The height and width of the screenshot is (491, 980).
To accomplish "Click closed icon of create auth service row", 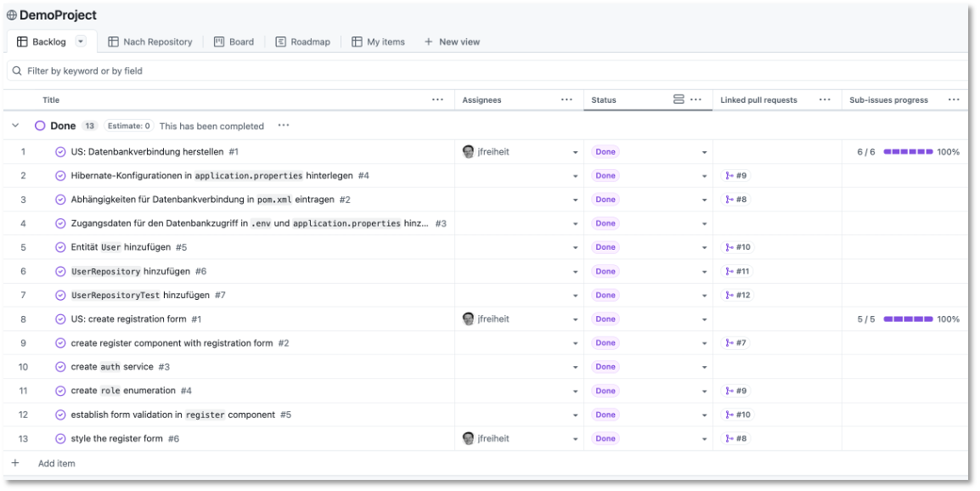I will click(60, 366).
